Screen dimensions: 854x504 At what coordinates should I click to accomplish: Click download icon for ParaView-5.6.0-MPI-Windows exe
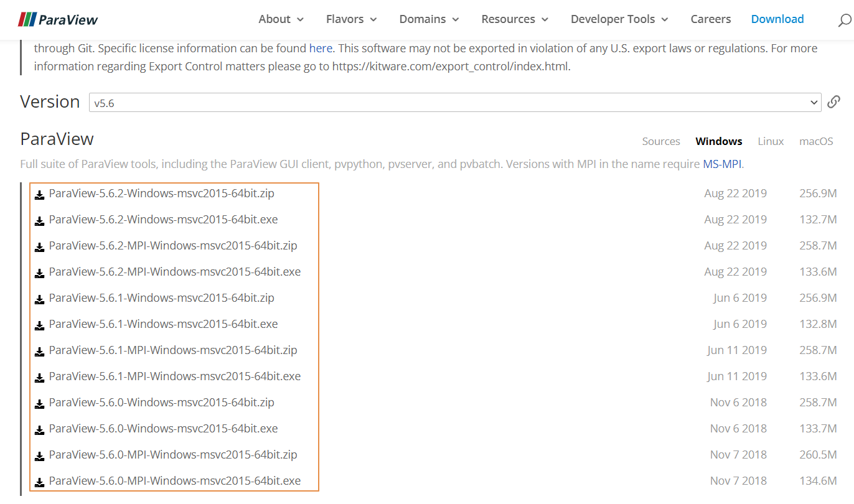[39, 482]
